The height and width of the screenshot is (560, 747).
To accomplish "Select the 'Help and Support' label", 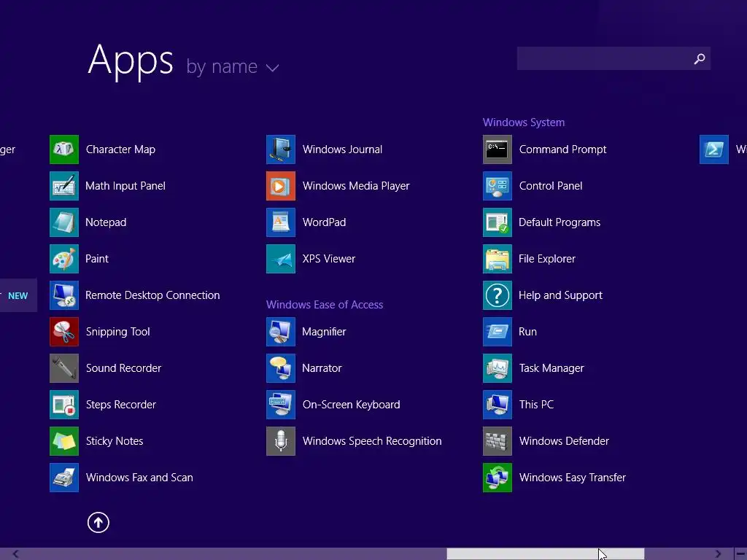I will click(560, 295).
